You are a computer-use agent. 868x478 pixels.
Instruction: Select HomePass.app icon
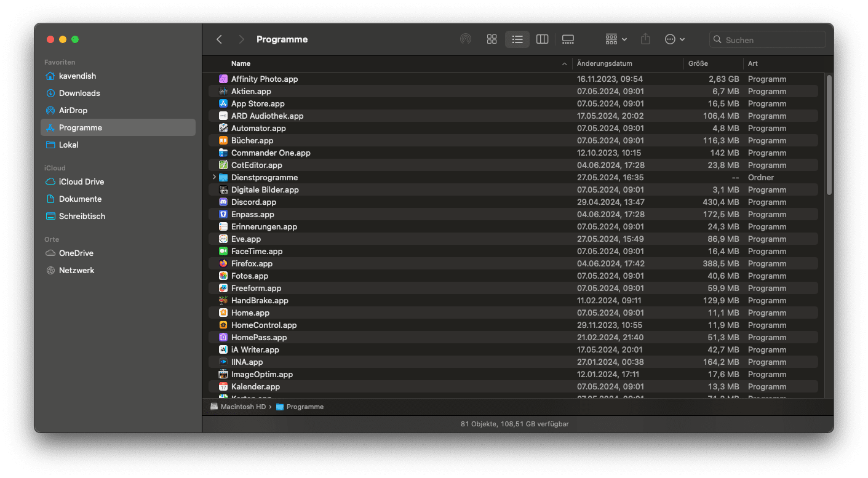[x=223, y=337]
